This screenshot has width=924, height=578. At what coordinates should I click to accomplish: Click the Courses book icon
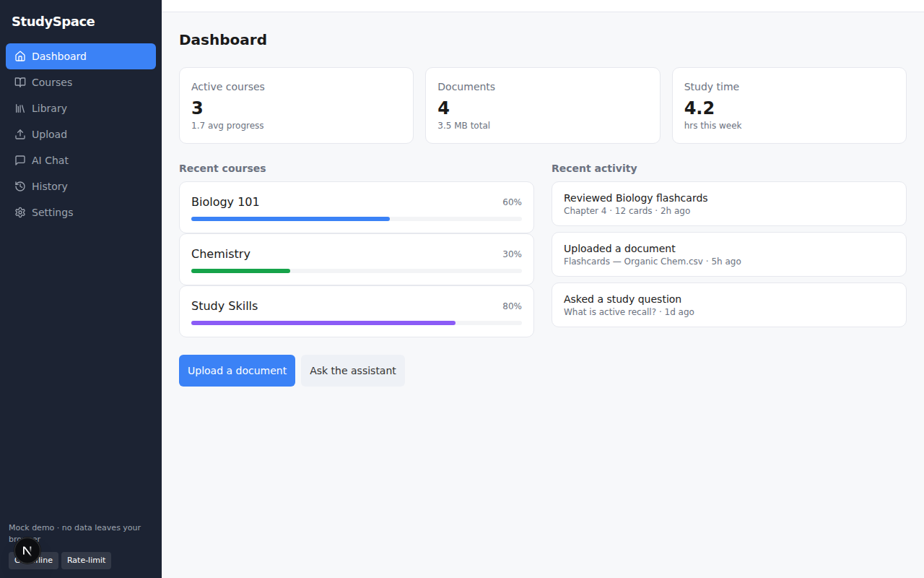[x=20, y=82]
